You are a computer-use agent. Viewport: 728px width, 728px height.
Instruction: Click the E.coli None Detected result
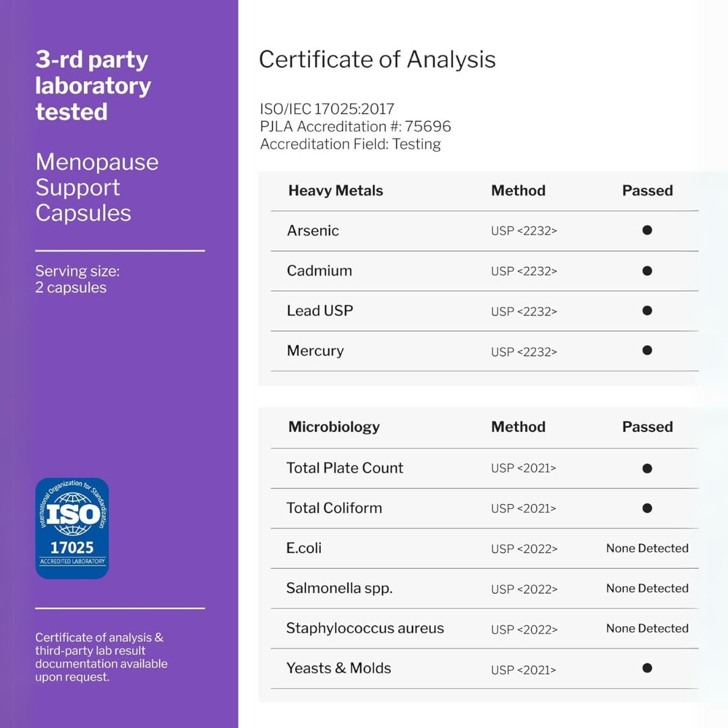coord(647,548)
